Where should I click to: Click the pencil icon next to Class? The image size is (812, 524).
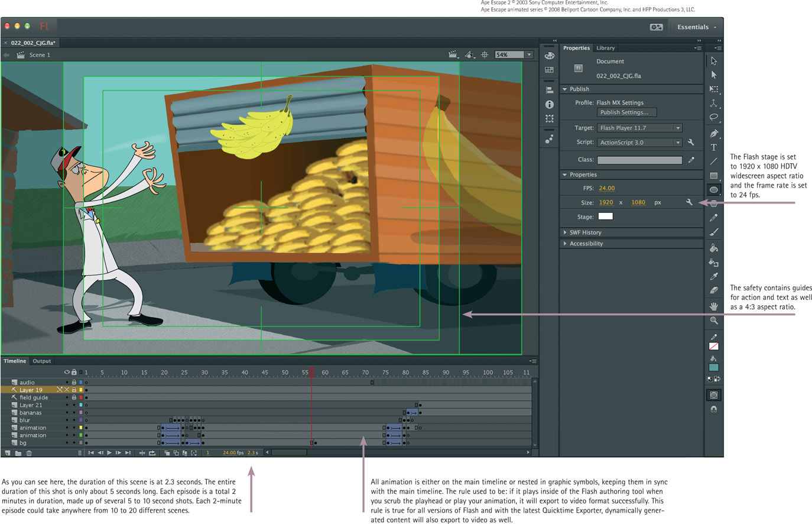(691, 160)
